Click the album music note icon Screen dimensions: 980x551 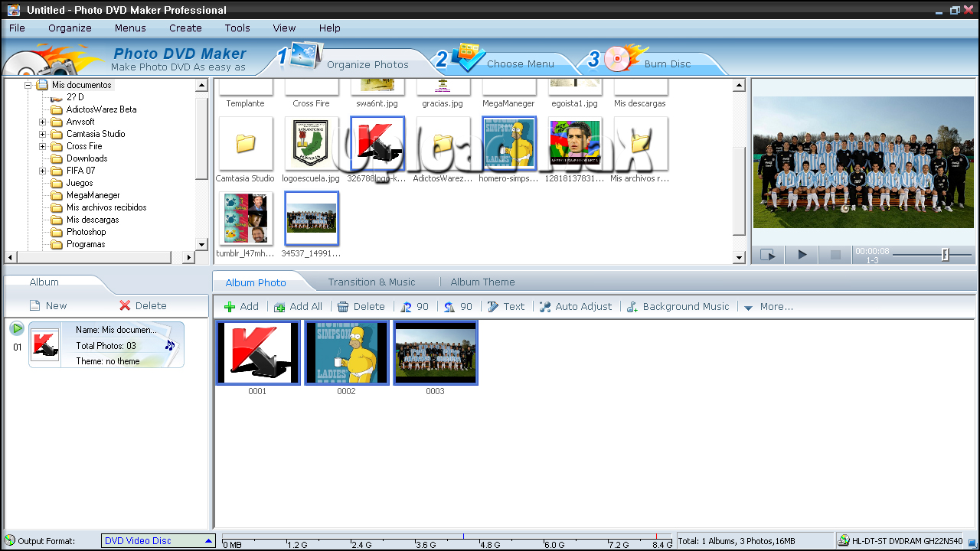coord(170,345)
